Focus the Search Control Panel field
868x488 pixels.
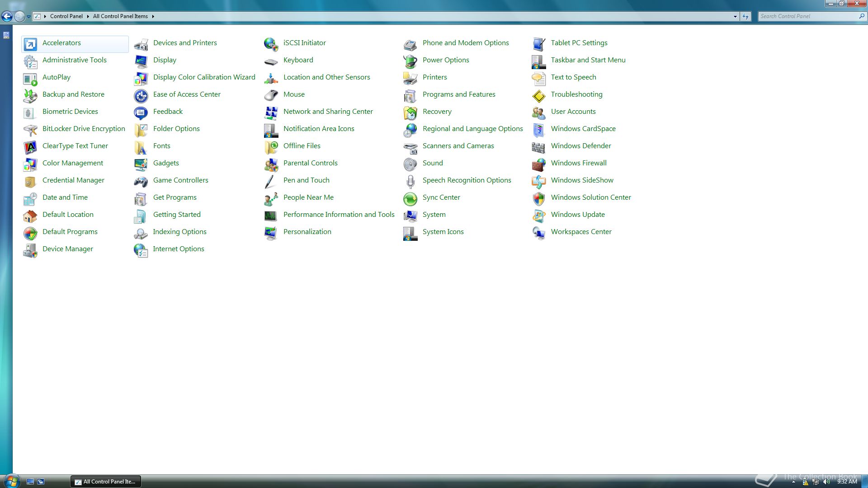click(812, 16)
